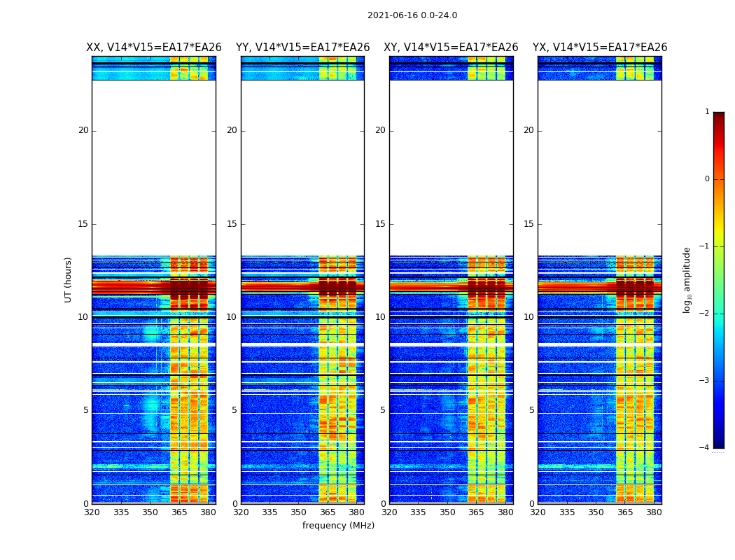The image size is (735, 560).
Task: Click the figure title "2021-06-16 0.0-24.0"
Action: 412,15
